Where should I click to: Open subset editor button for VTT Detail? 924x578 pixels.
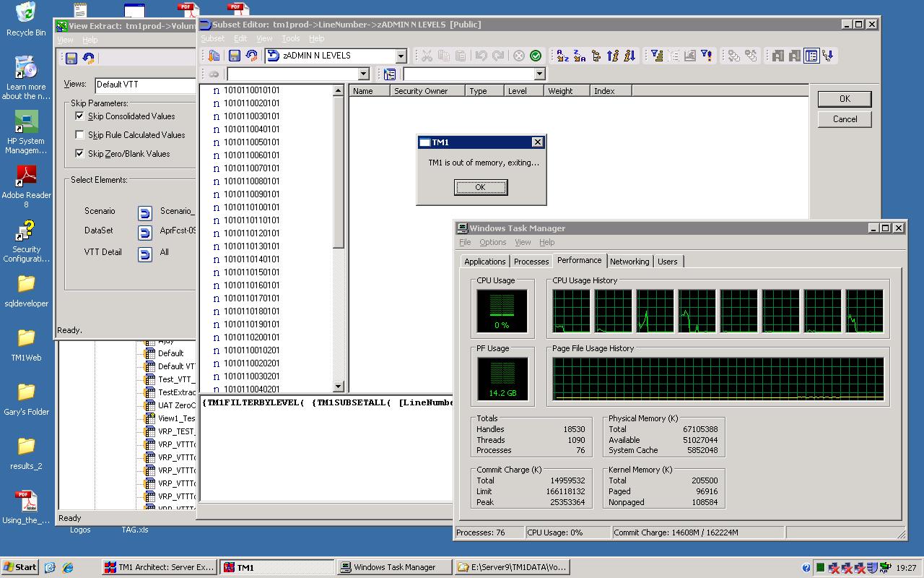point(145,254)
